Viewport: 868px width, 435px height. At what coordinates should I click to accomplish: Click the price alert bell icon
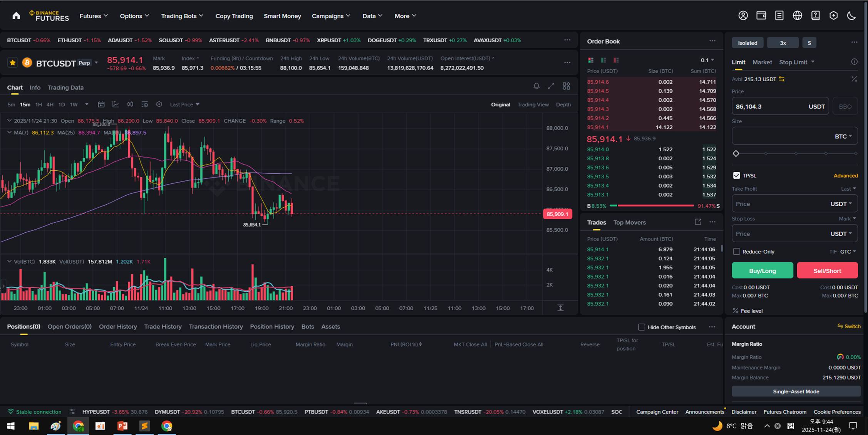coord(536,86)
